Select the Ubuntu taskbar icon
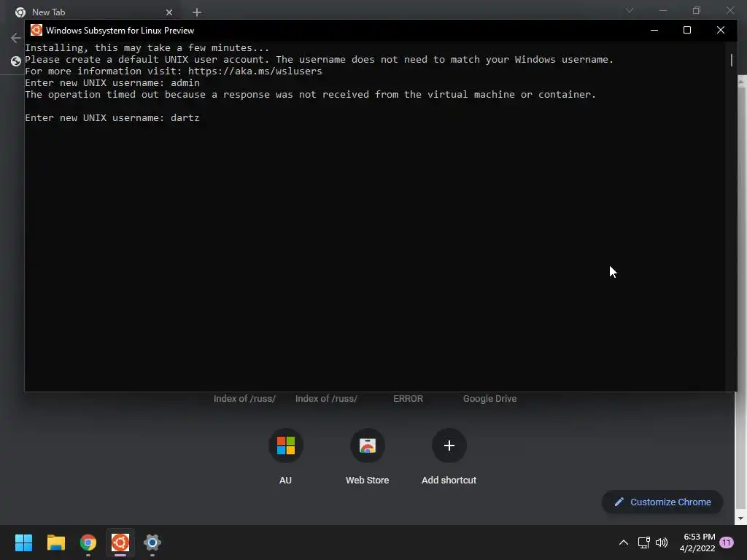 click(120, 542)
